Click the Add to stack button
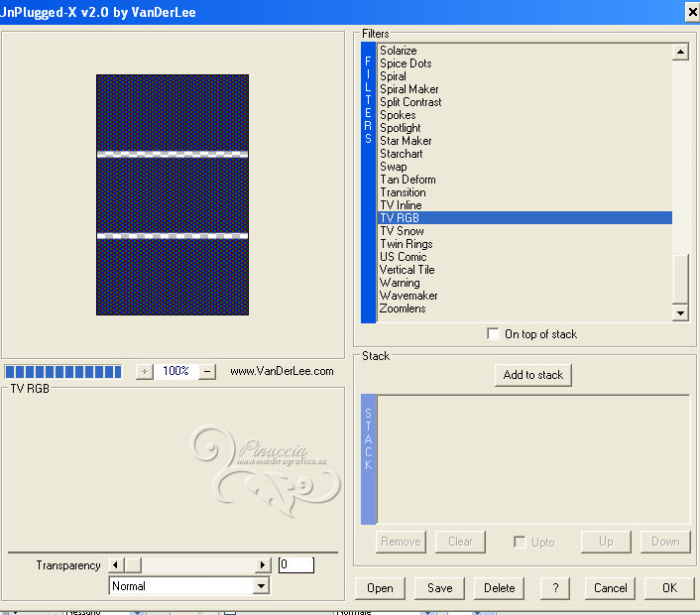The height and width of the screenshot is (615, 700). (x=533, y=375)
